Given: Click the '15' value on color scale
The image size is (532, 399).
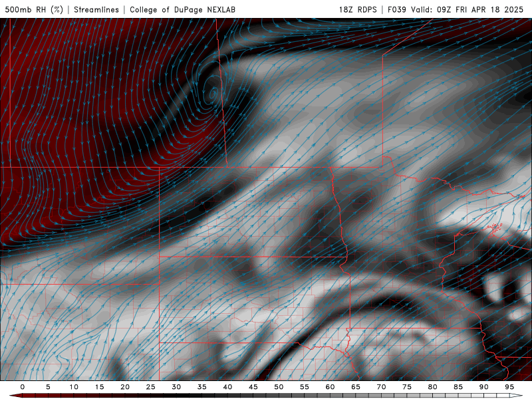Looking at the screenshot, I should [x=99, y=387].
